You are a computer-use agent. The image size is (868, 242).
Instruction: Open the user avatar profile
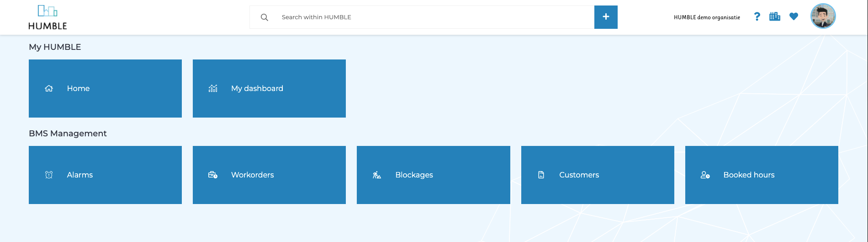point(823,16)
